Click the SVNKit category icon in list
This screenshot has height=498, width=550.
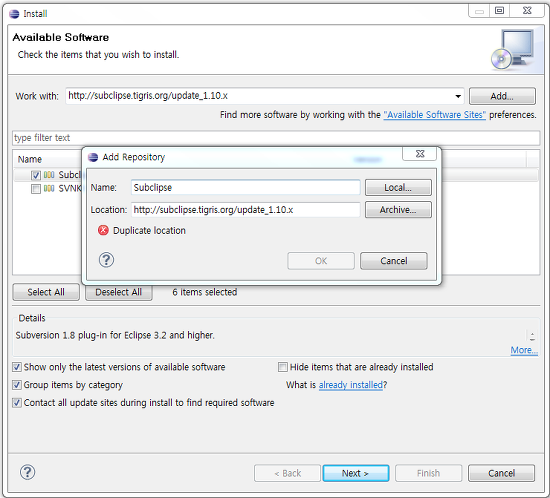click(49, 189)
